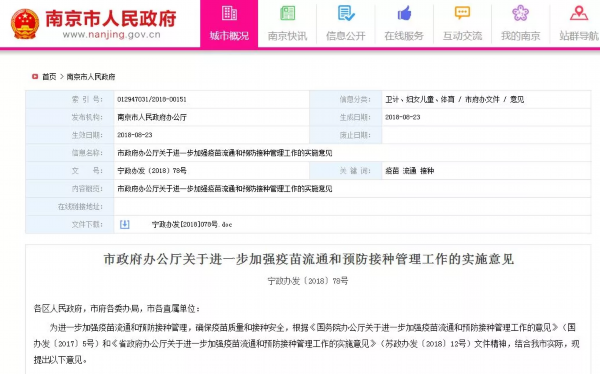Open the 信息公开 menu label
This screenshot has width=600, height=374.
click(346, 36)
